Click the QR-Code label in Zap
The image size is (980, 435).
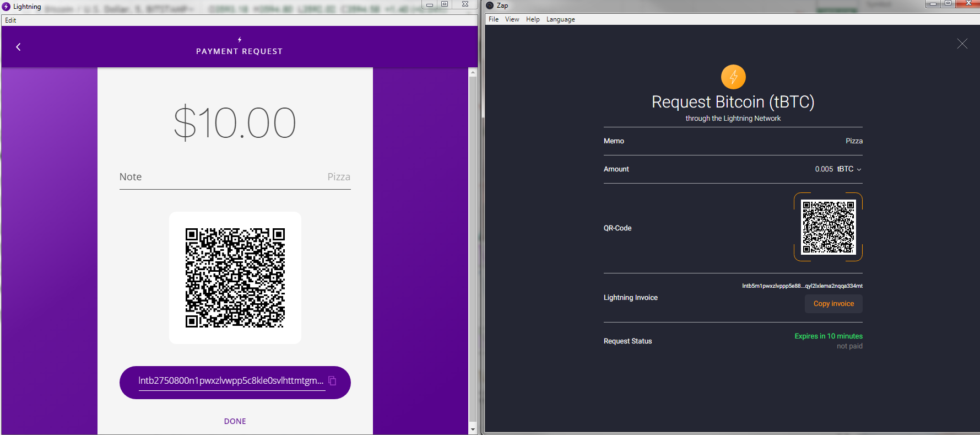pos(618,228)
